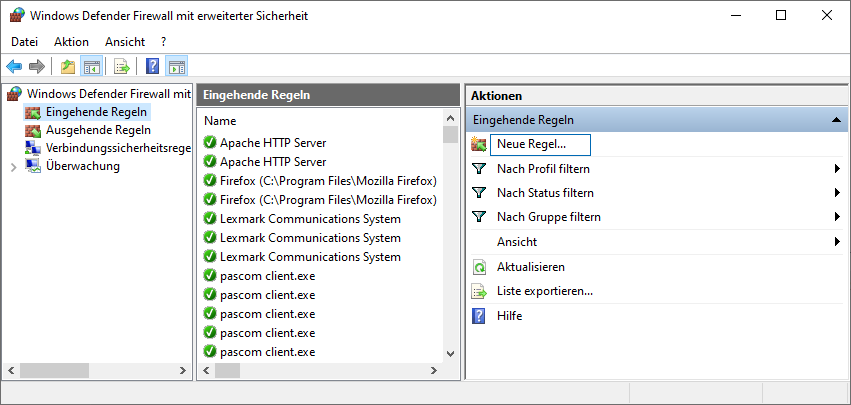Click the rules list vertical scrollbar down arrow
This screenshot has width=851, height=405.
(450, 353)
